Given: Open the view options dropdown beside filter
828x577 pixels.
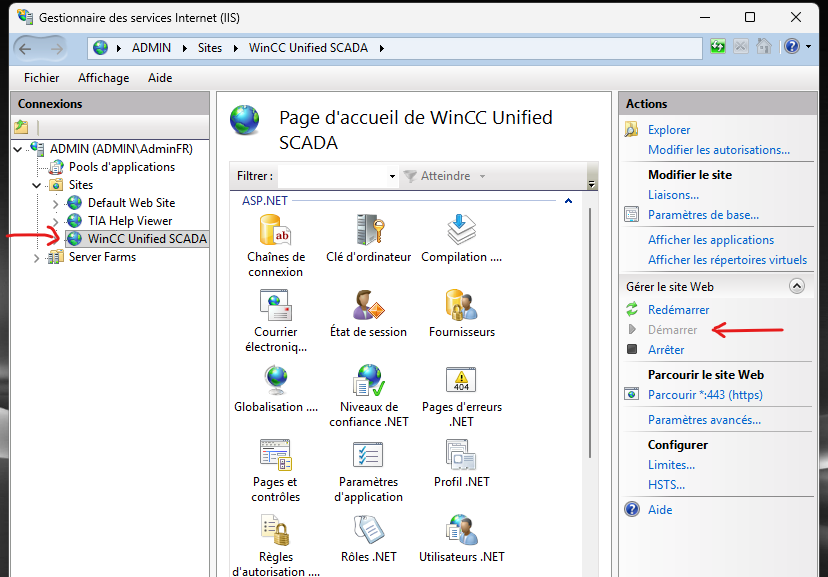Looking at the screenshot, I should tap(591, 183).
